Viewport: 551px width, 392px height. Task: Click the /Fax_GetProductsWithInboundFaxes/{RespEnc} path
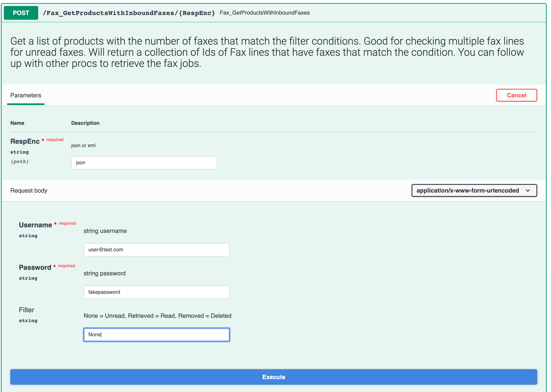(x=129, y=13)
